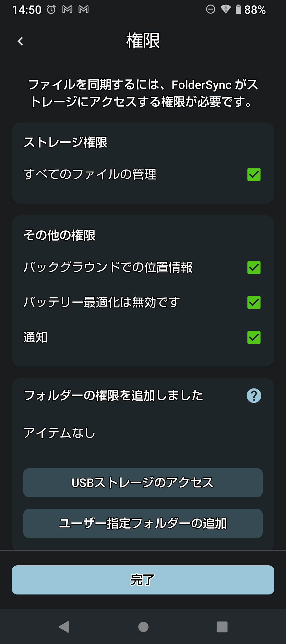Tap the second Gmail notification icon
Image resolution: width=286 pixels, height=644 pixels.
tap(83, 10)
